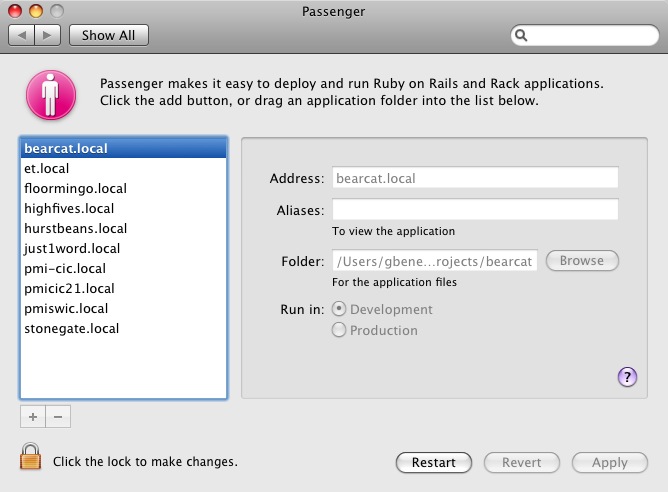Open the purple help question mark button
The width and height of the screenshot is (668, 492).
coord(627,377)
